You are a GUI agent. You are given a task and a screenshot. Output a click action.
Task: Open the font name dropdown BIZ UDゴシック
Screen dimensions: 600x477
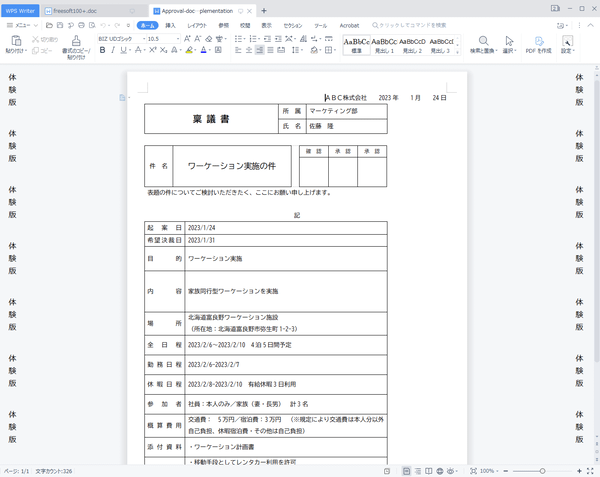pyautogui.click(x=145, y=39)
